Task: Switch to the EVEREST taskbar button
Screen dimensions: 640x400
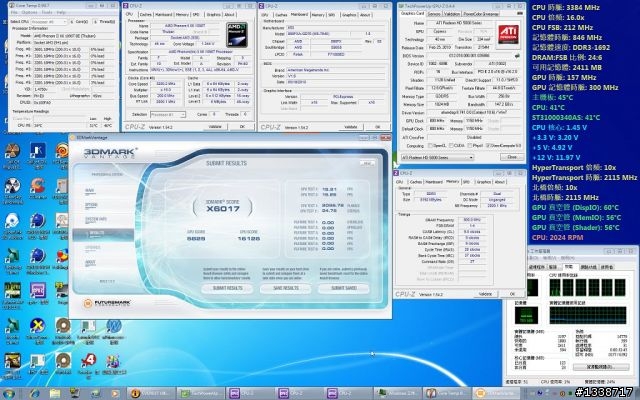Action: [151, 393]
